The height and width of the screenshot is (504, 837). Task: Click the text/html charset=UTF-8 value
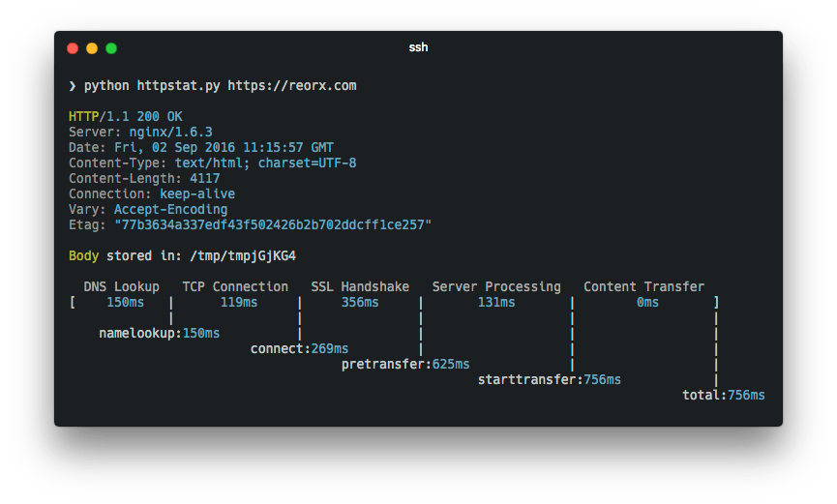265,163
